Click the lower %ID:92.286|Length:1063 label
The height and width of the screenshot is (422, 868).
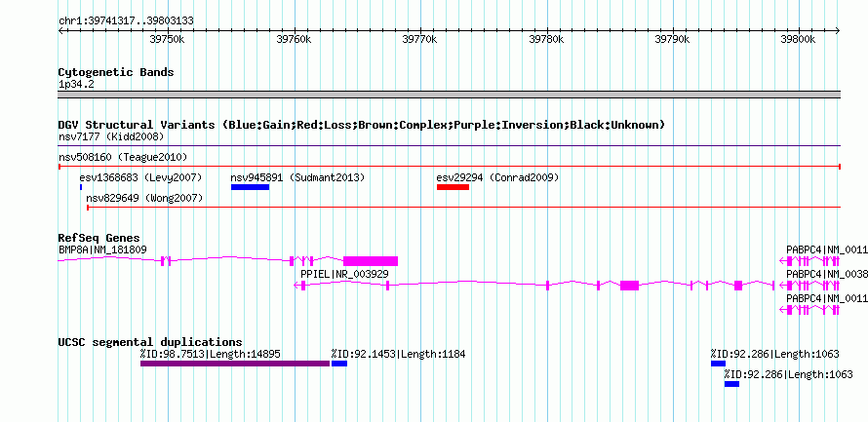click(789, 374)
